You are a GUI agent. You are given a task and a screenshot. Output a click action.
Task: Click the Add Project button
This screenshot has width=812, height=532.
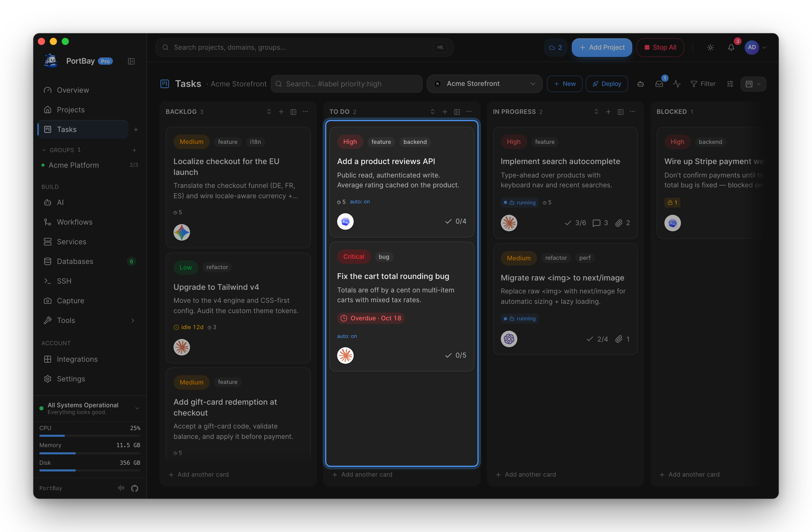click(602, 47)
